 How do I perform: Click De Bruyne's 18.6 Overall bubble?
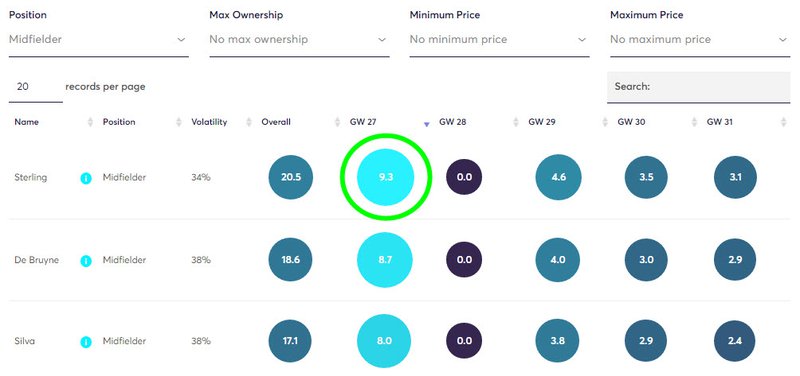click(290, 260)
